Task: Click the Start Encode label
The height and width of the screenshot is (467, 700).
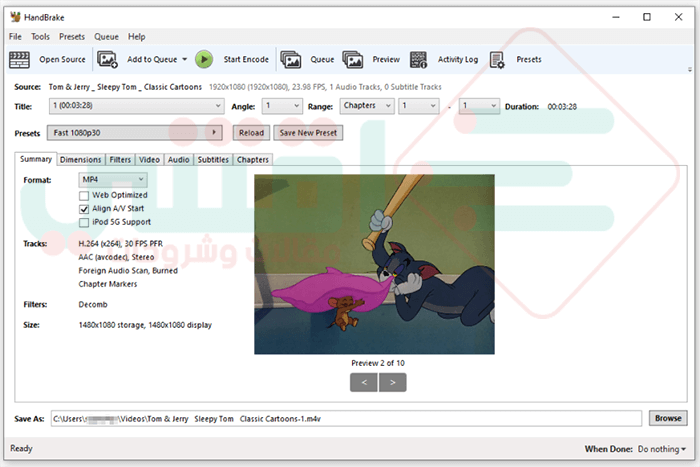Action: [246, 59]
